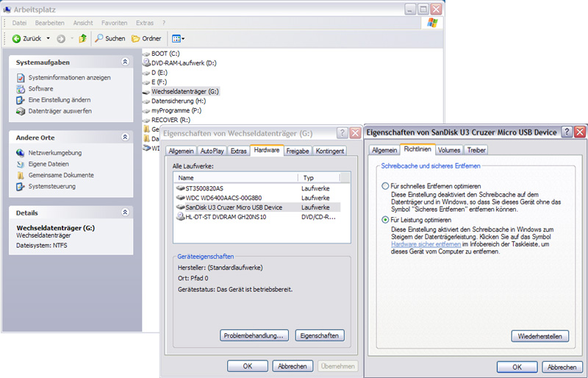Open Eigene Dateien icon
This screenshot has height=378, width=588.
[21, 164]
